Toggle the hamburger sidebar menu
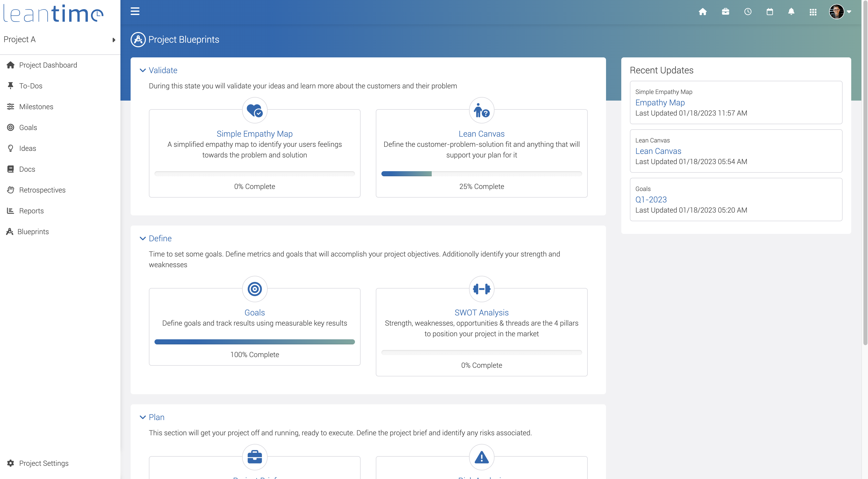Viewport: 868px width, 479px height. [x=135, y=11]
